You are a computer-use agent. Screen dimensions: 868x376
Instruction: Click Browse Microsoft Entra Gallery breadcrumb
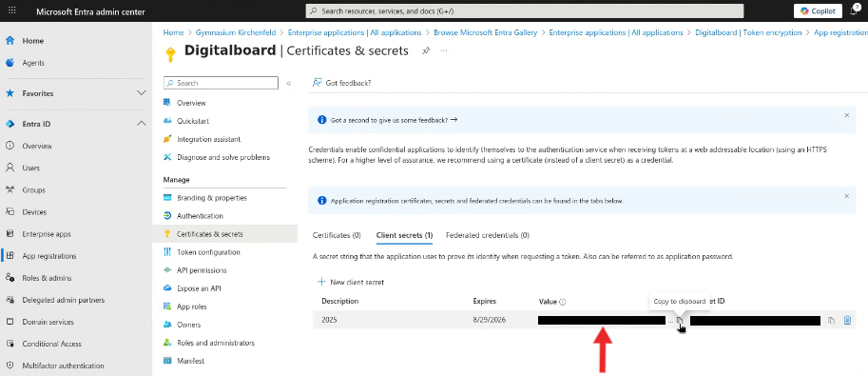485,32
